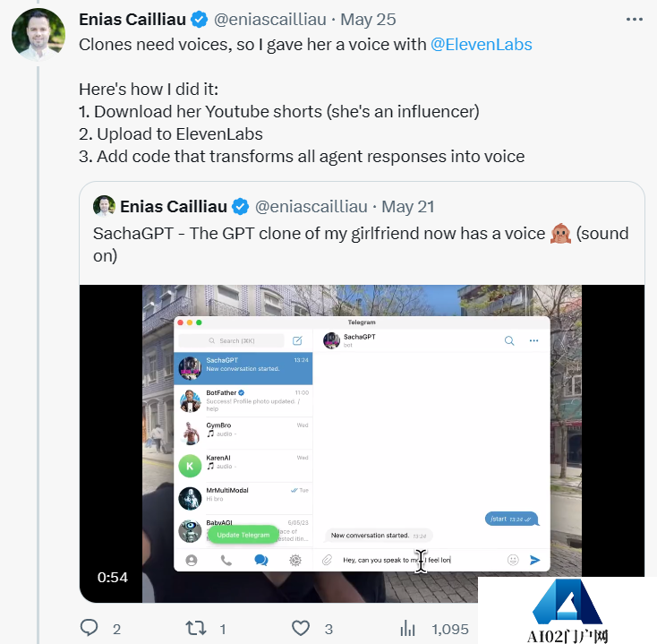Click the quoted tweet's May 21 date
This screenshot has height=644, width=657.
pyautogui.click(x=407, y=207)
